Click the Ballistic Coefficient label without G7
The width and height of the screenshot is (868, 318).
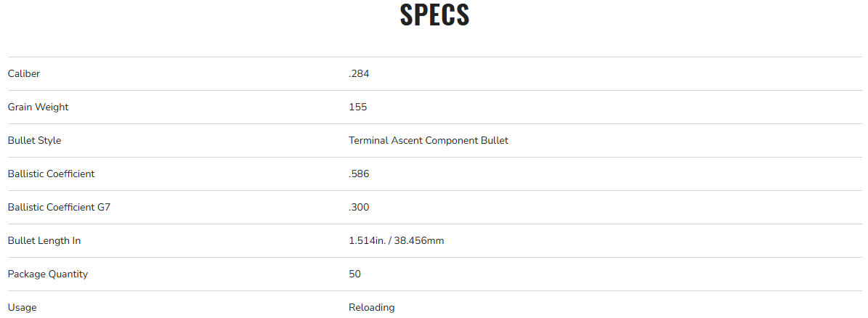pos(51,174)
